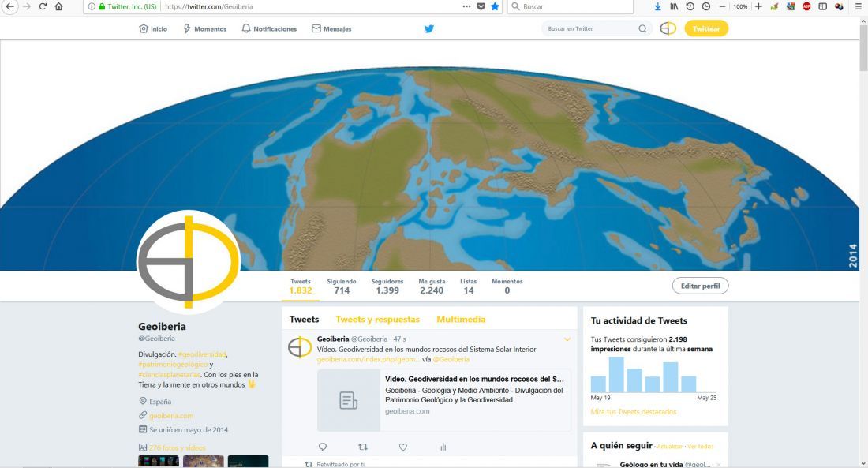Screen dimensions: 868x468
Task: Zoom out with the minus button
Action: pos(722,6)
